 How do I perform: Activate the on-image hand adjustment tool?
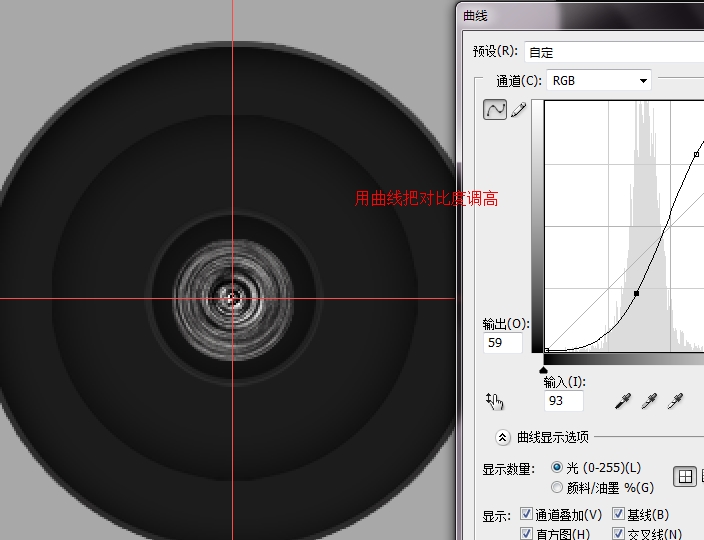(495, 402)
